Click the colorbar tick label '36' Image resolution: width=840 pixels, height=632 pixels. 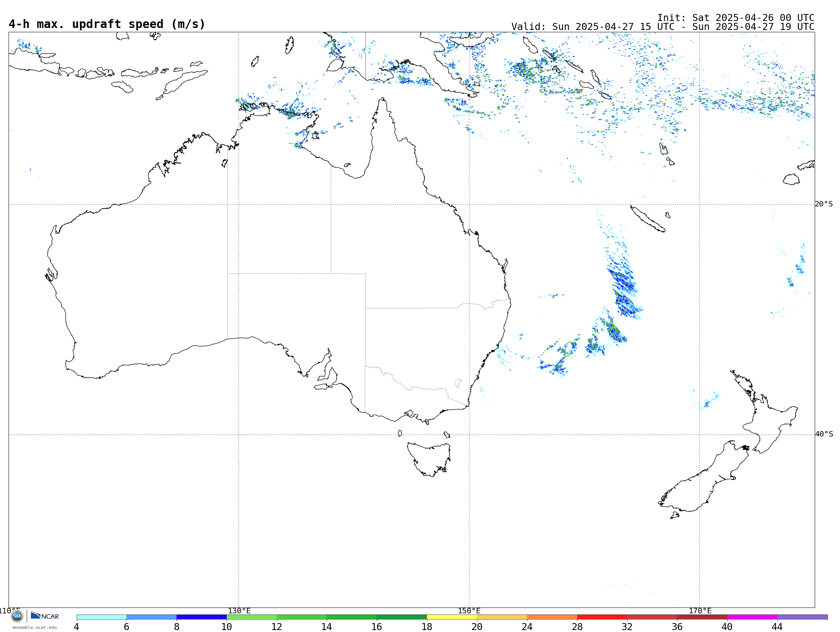pos(677,627)
